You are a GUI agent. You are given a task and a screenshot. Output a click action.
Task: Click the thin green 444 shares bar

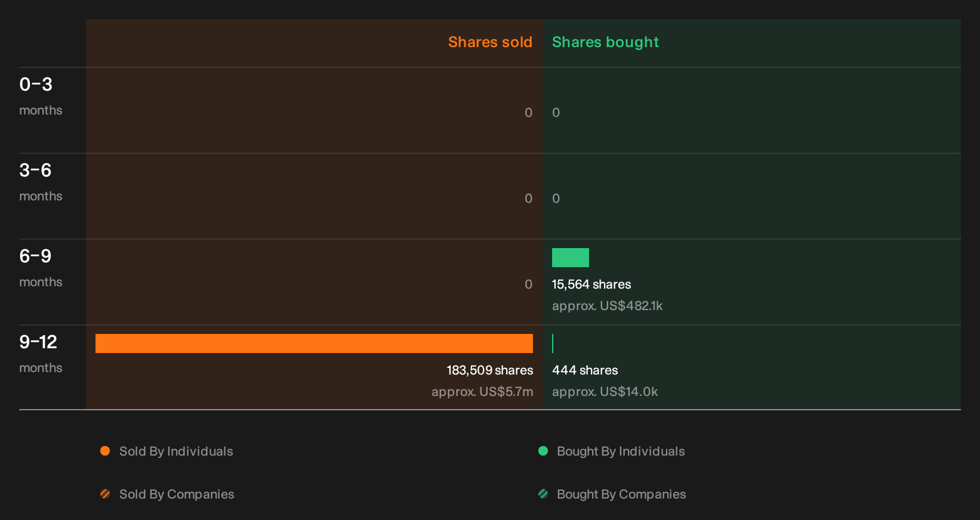[x=553, y=343]
